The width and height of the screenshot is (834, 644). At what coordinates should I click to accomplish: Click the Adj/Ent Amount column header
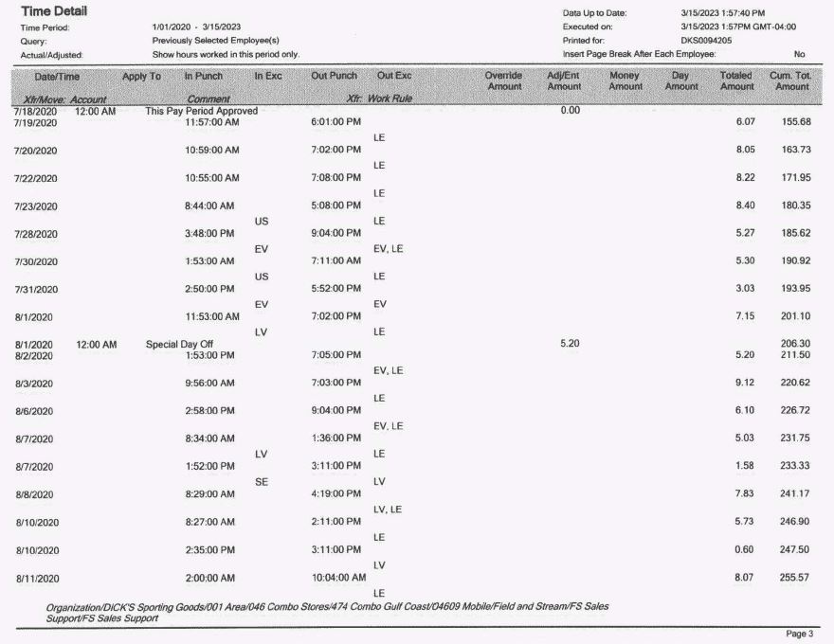tap(564, 80)
